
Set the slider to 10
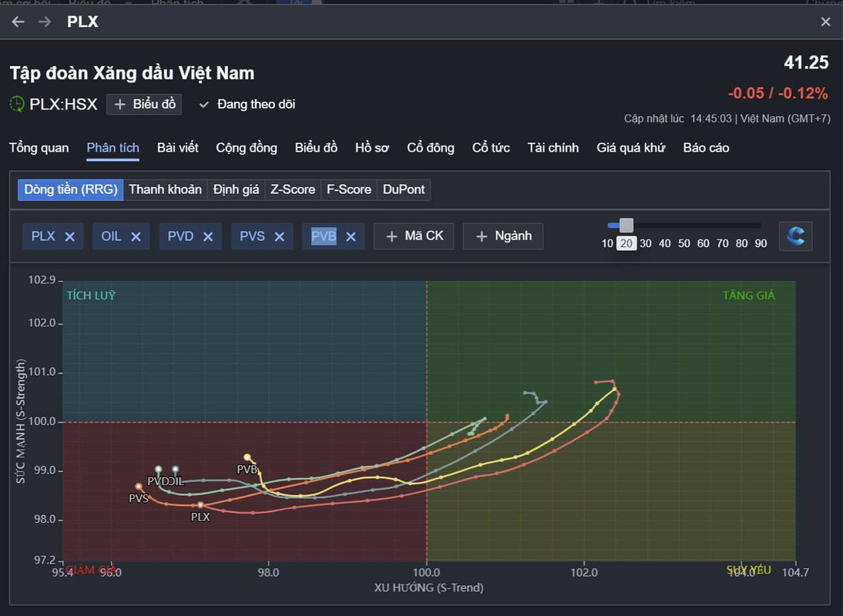tap(607, 243)
